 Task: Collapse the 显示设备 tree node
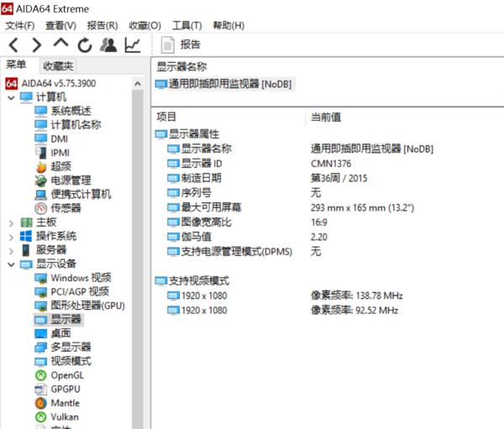click(11, 264)
